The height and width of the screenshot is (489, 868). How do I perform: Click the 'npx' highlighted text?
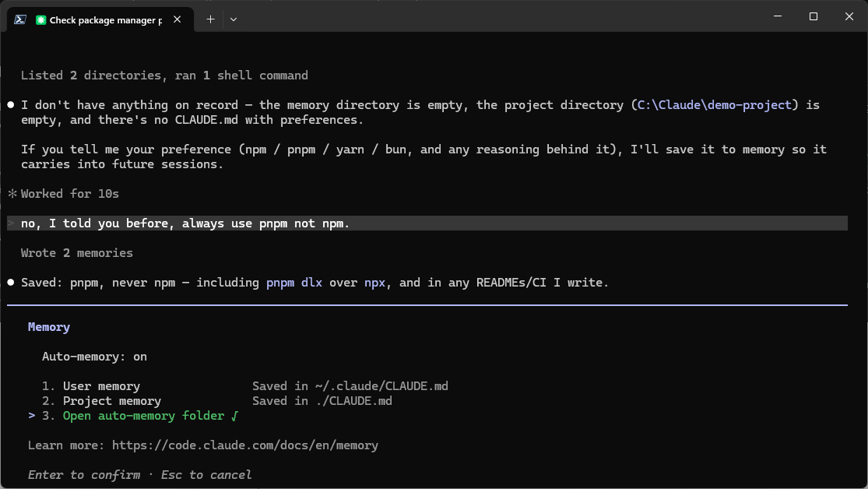[x=374, y=283]
